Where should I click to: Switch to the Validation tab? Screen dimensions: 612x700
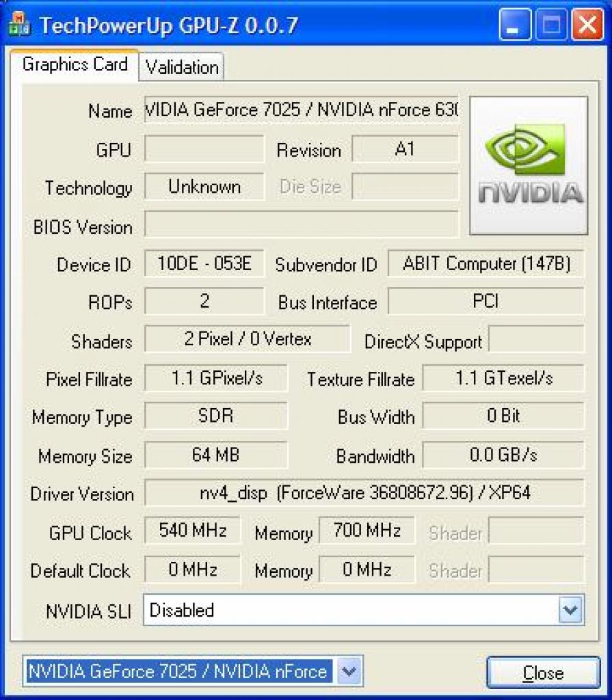pos(181,67)
